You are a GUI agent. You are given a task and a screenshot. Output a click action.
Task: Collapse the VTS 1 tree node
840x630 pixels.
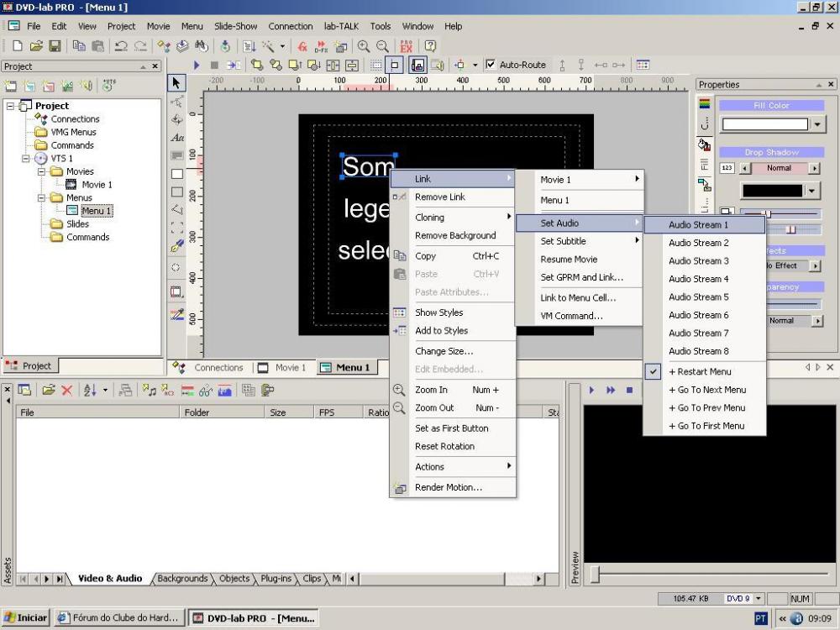[26, 158]
